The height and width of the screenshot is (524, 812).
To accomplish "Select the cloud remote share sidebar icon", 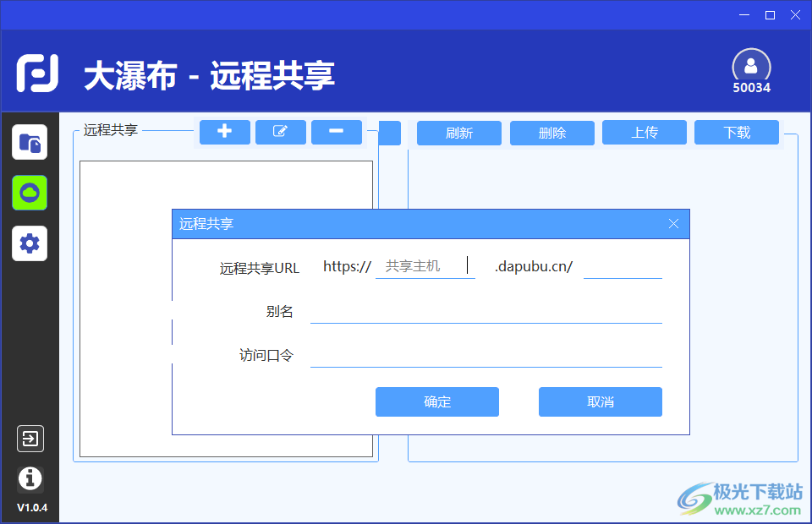I will tap(30, 193).
